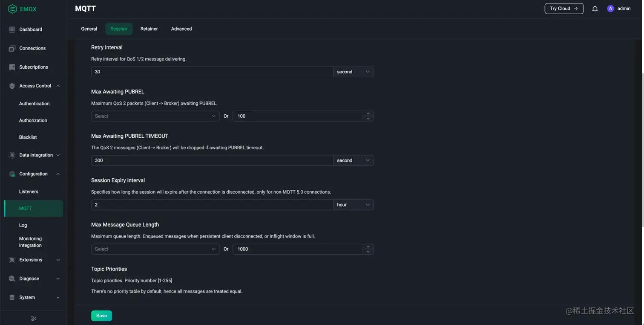Open Data Integration via its database icon
Image resolution: width=644 pixels, height=325 pixels.
point(12,155)
